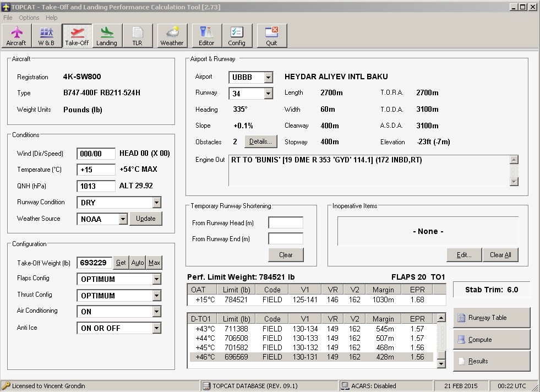Open the TLR report page

coord(137,35)
